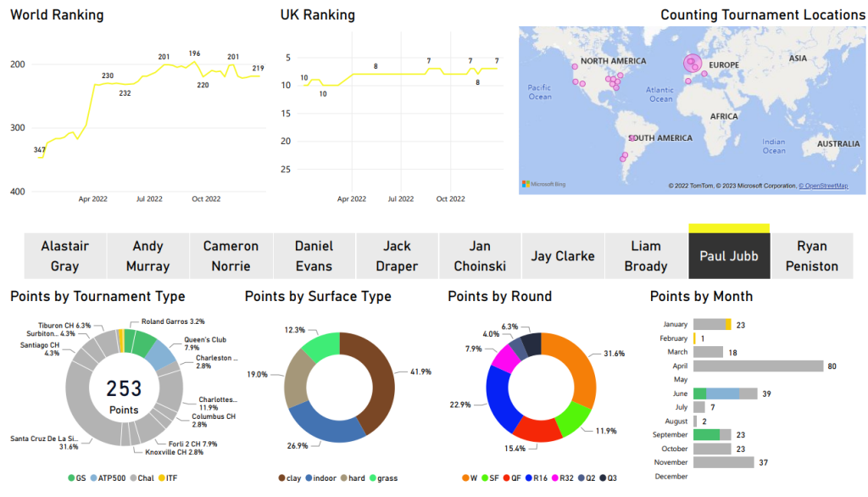This screenshot has height=497, width=868.
Task: Select Liam Broady player tile
Action: [646, 256]
